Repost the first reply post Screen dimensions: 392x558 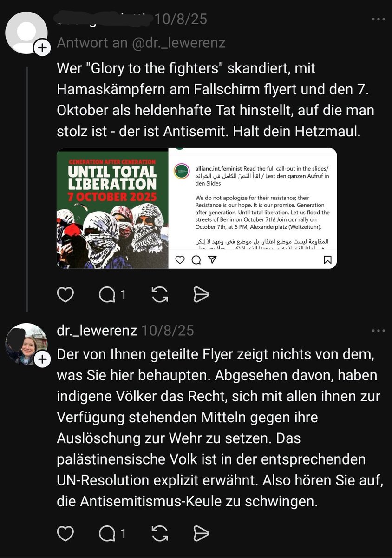pyautogui.click(x=159, y=294)
